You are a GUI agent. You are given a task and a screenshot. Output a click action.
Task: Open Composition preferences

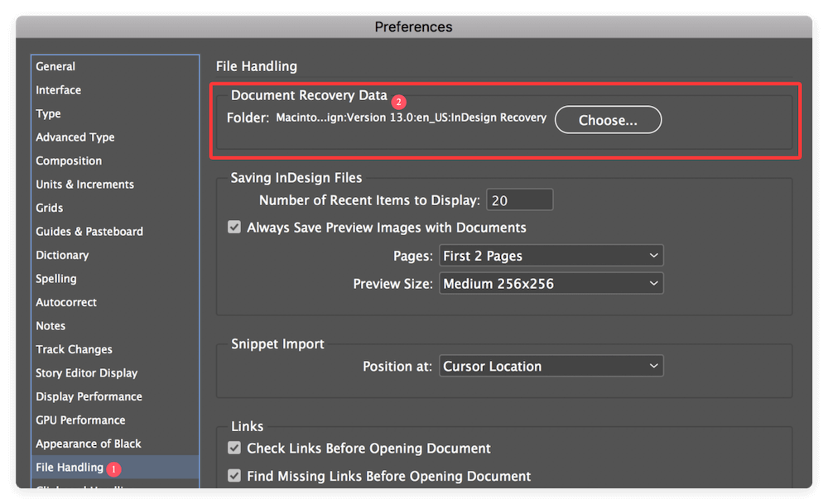tap(69, 161)
